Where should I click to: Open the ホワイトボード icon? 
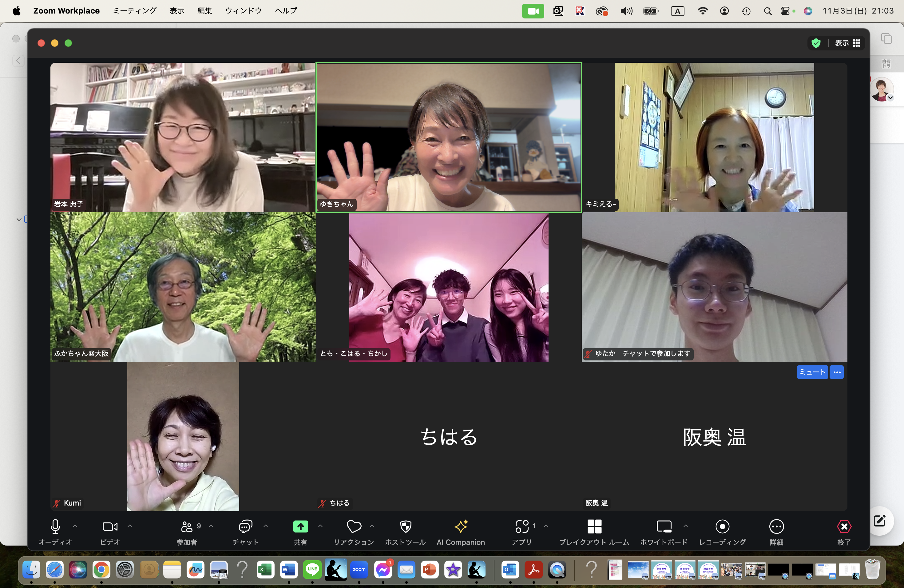(x=664, y=527)
